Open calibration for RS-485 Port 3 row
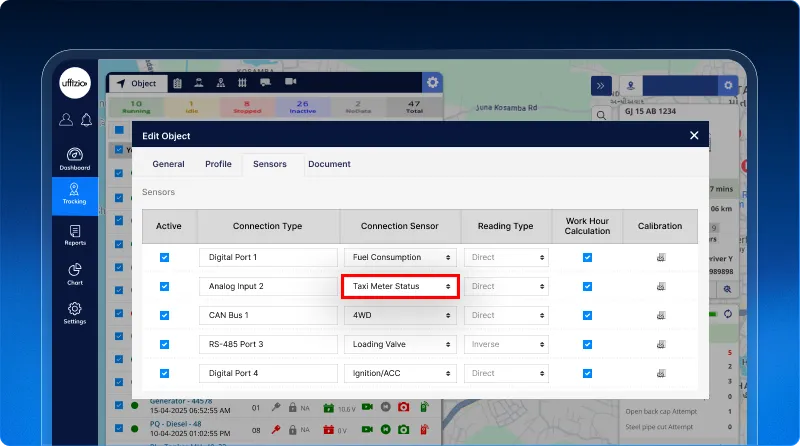The height and width of the screenshot is (446, 800). [661, 344]
